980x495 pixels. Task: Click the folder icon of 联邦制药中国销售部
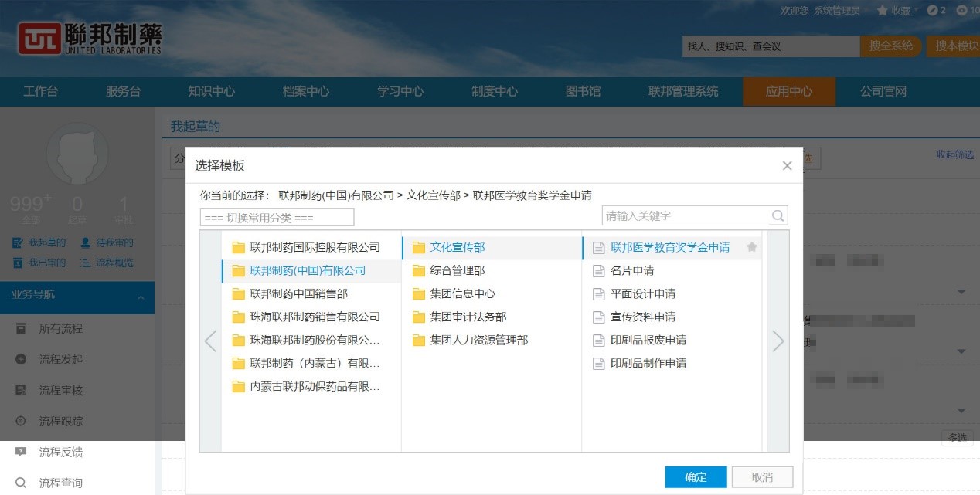pos(239,294)
